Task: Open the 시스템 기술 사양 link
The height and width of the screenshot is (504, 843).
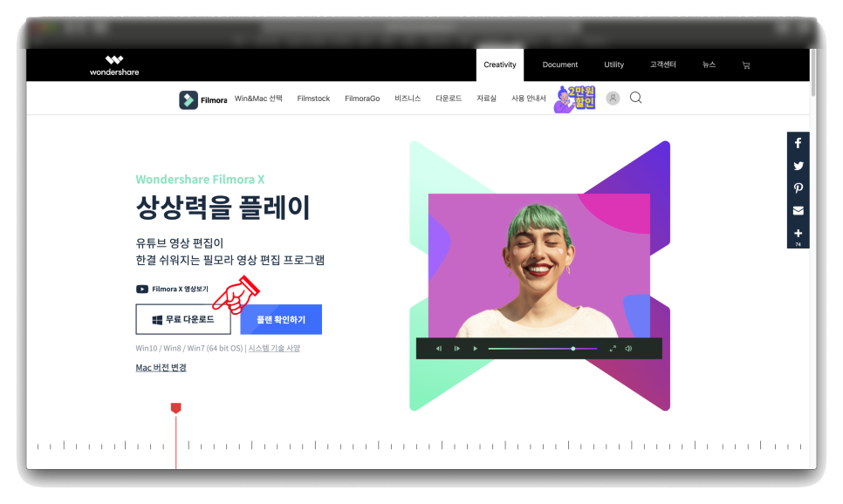Action: click(274, 348)
